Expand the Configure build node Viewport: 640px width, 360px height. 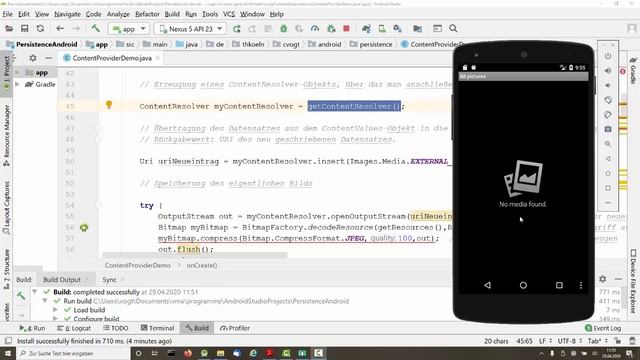[55, 319]
